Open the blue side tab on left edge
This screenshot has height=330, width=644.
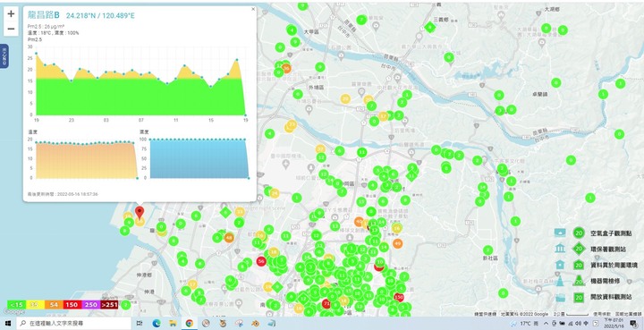(x=4, y=55)
